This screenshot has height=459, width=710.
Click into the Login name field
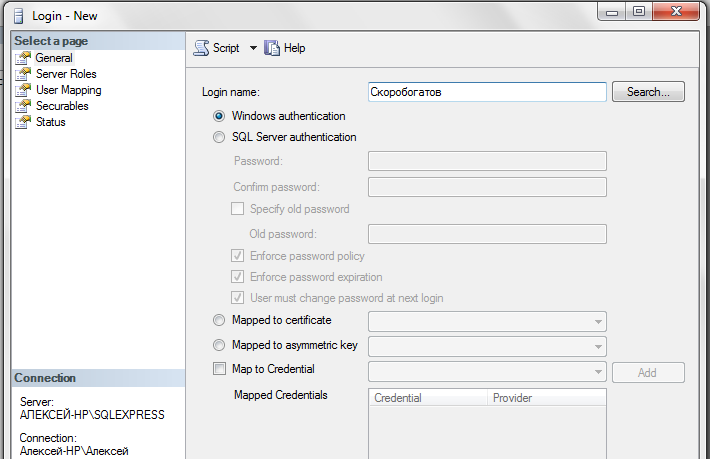[x=487, y=92]
